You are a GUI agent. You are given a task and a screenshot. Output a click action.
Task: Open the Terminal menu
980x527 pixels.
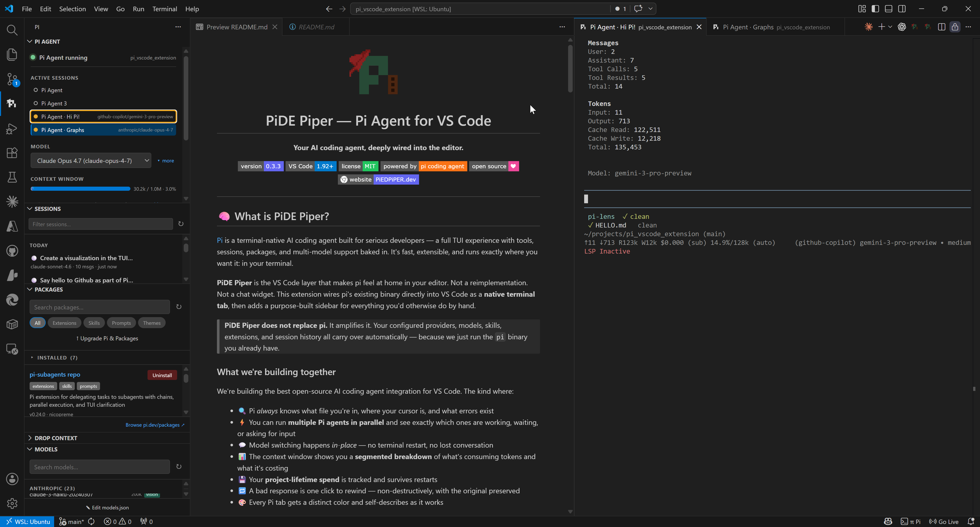[x=164, y=9]
